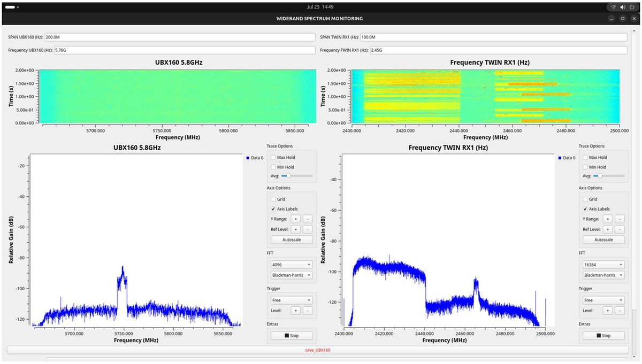Uncheck Axis Labels for the UBX160 plot
This screenshot has width=642, height=364.
coord(274,209)
